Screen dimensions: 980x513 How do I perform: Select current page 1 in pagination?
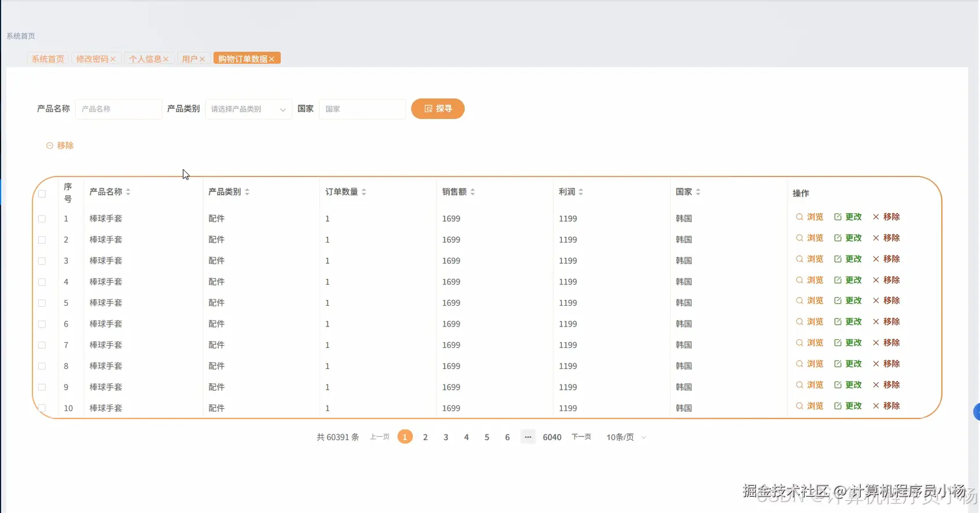pos(405,437)
